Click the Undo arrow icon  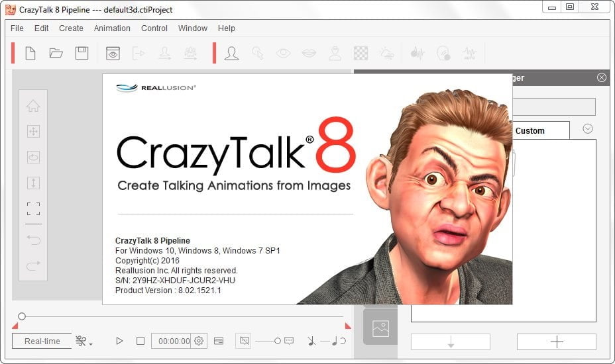click(x=33, y=240)
